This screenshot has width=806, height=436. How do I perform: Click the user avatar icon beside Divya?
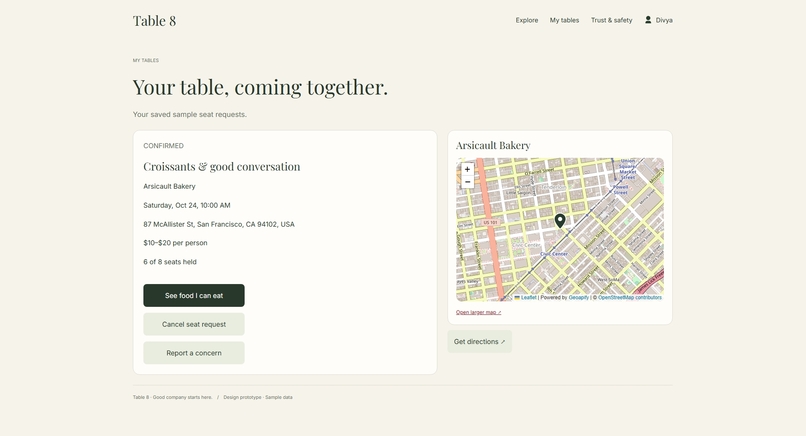[648, 20]
